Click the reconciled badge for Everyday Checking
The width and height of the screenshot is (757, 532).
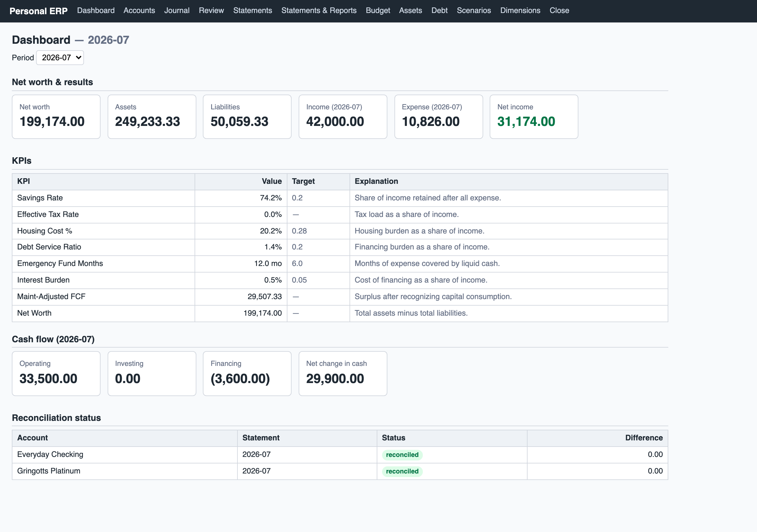(x=402, y=455)
